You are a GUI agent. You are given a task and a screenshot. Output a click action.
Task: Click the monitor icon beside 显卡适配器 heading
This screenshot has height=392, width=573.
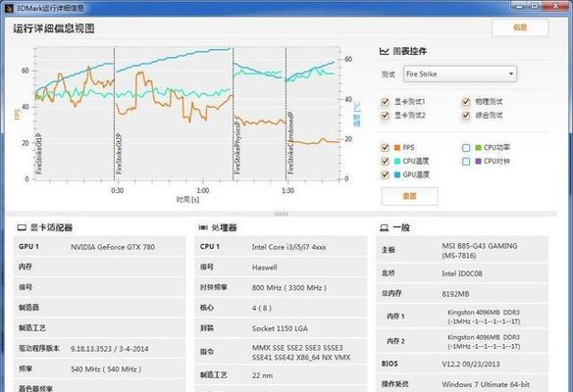click(22, 227)
